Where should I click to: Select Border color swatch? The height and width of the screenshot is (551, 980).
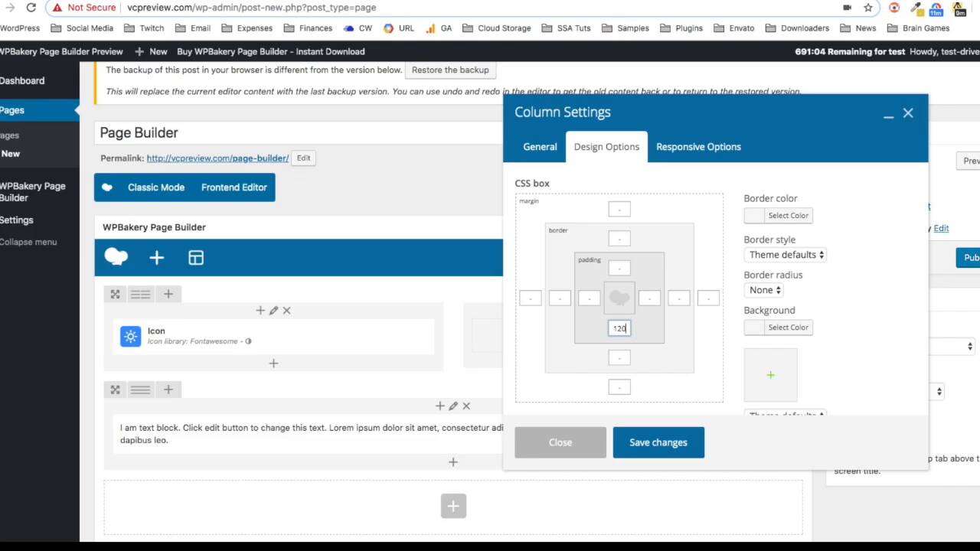(x=754, y=216)
